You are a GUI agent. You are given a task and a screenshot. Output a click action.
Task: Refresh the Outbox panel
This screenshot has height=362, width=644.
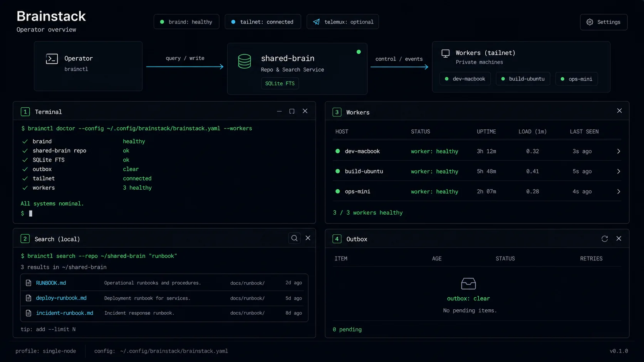pyautogui.click(x=605, y=239)
